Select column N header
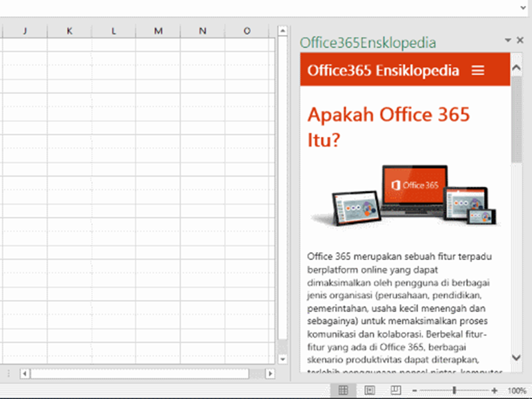532x399 pixels. 203,31
